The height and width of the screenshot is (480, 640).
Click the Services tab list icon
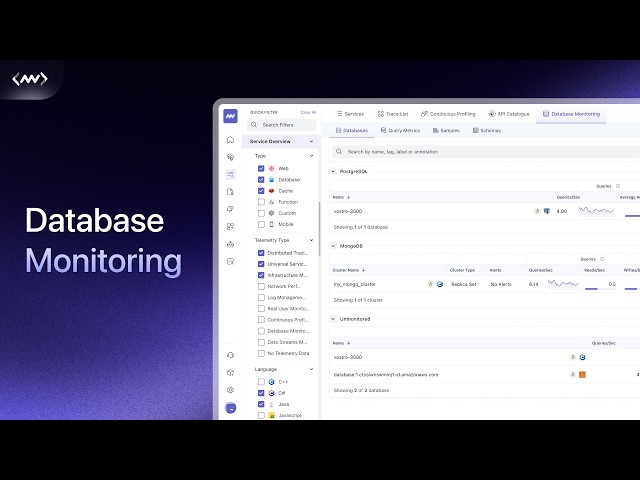339,114
